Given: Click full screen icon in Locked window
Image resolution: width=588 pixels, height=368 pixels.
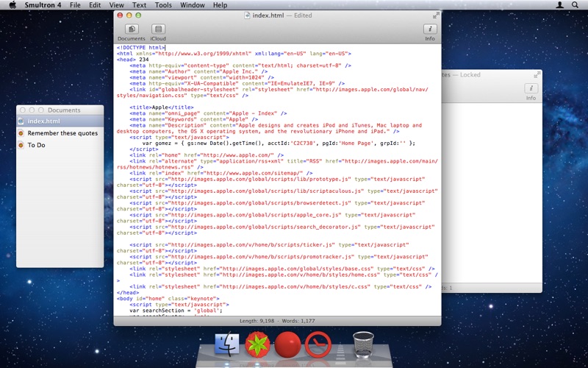Looking at the screenshot, I should [x=537, y=75].
